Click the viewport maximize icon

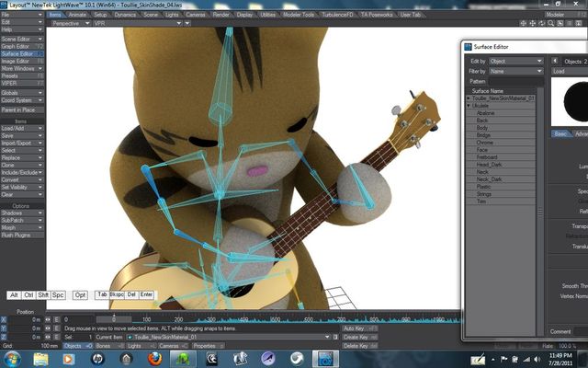[560, 23]
